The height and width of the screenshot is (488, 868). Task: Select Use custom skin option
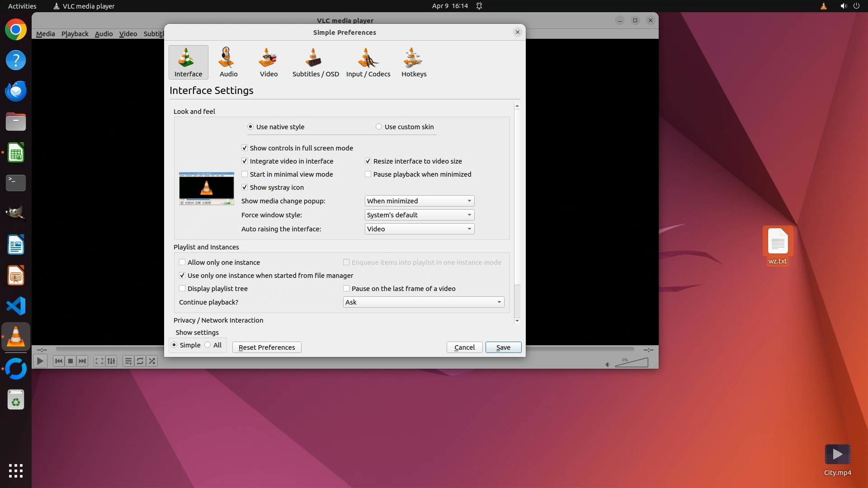379,127
